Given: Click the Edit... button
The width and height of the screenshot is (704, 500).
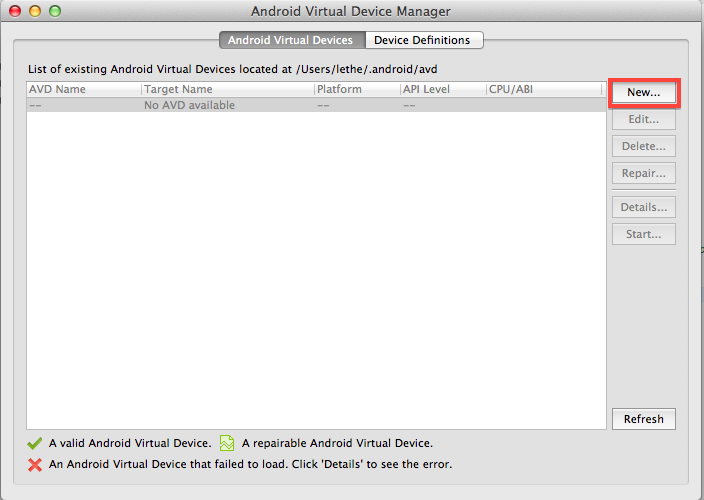Looking at the screenshot, I should (x=643, y=119).
